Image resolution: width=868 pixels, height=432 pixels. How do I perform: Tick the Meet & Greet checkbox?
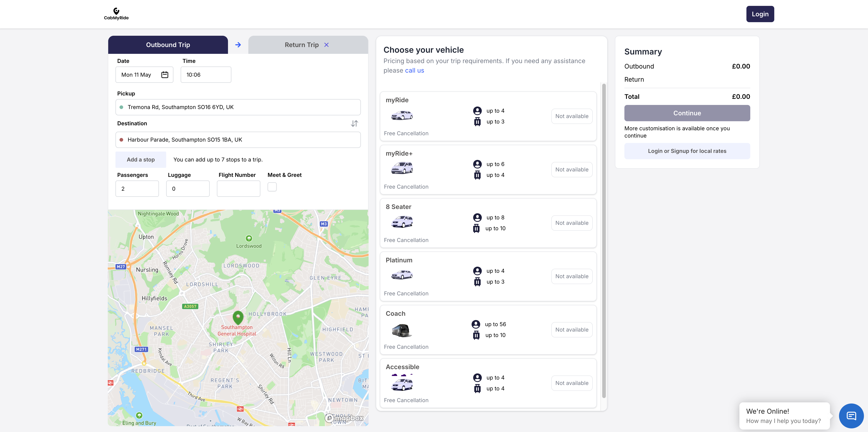pyautogui.click(x=272, y=187)
